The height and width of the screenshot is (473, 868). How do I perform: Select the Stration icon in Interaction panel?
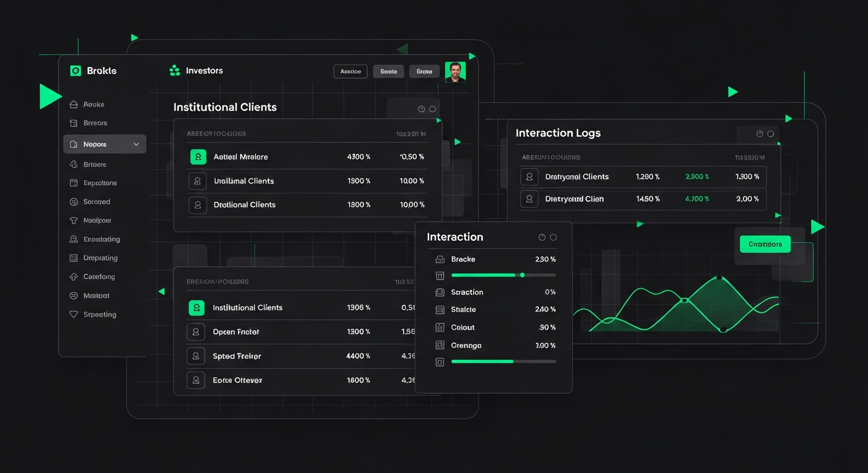439,292
